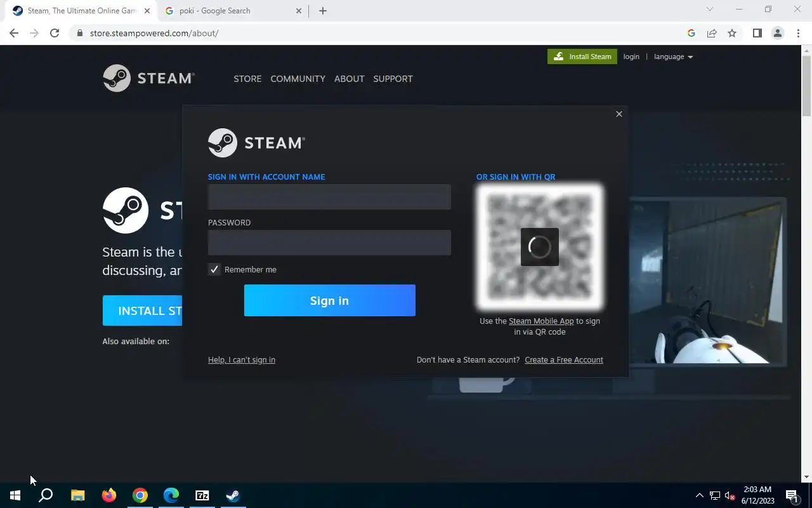
Task: Open the Help, I can't sign in link
Action: tap(242, 359)
